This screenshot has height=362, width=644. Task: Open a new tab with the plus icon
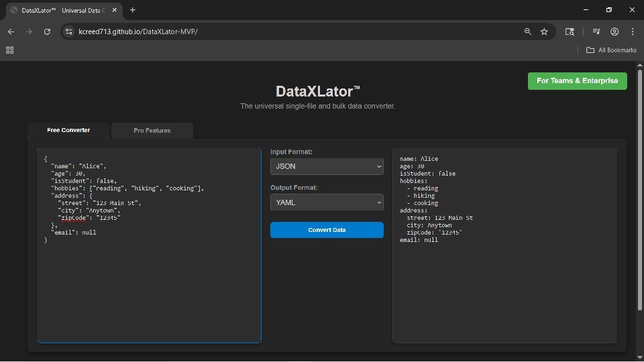133,10
